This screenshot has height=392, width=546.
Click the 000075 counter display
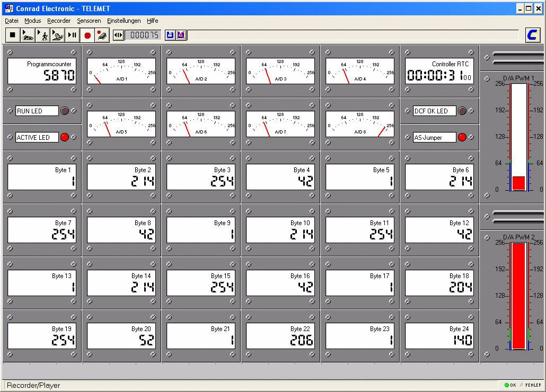[x=144, y=35]
